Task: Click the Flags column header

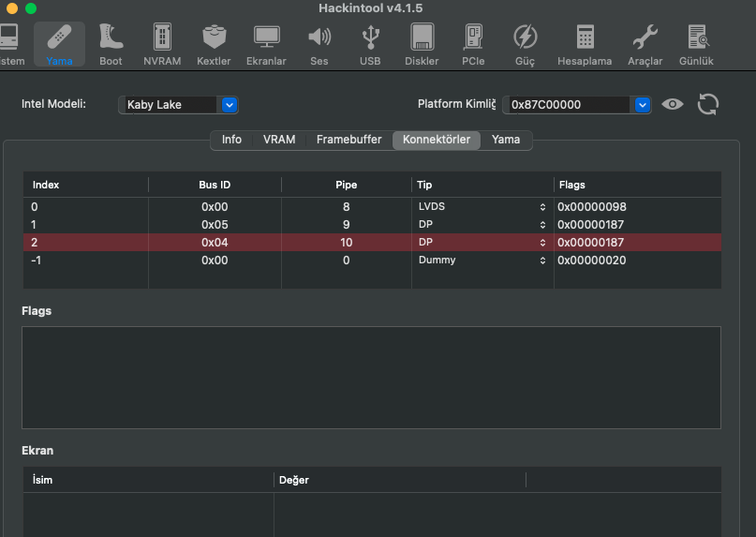Action: [x=637, y=185]
